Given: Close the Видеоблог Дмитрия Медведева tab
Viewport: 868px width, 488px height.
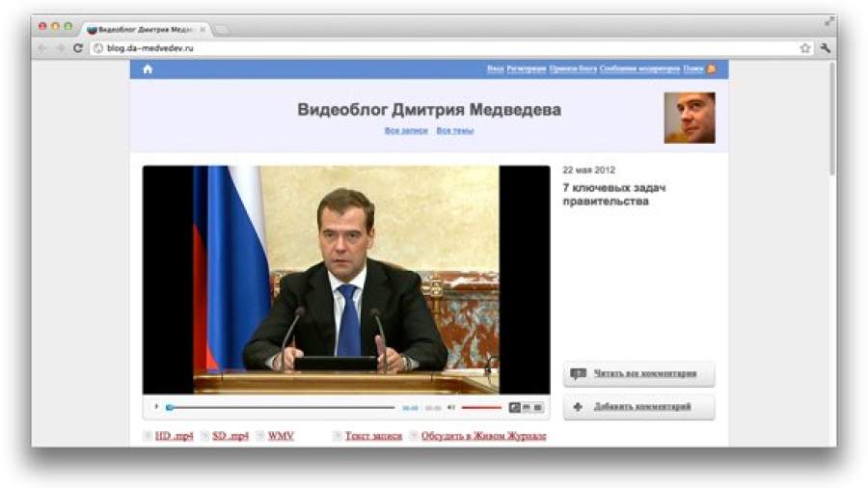Looking at the screenshot, I should 203,29.
